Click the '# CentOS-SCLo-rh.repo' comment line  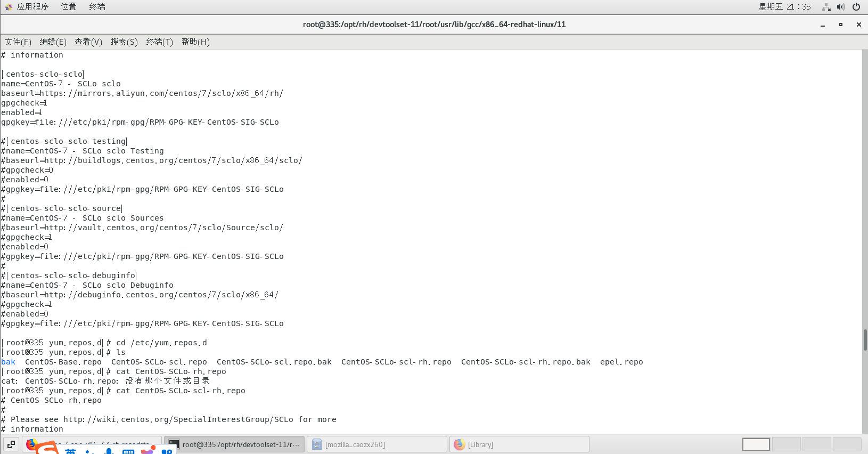pyautogui.click(x=51, y=400)
